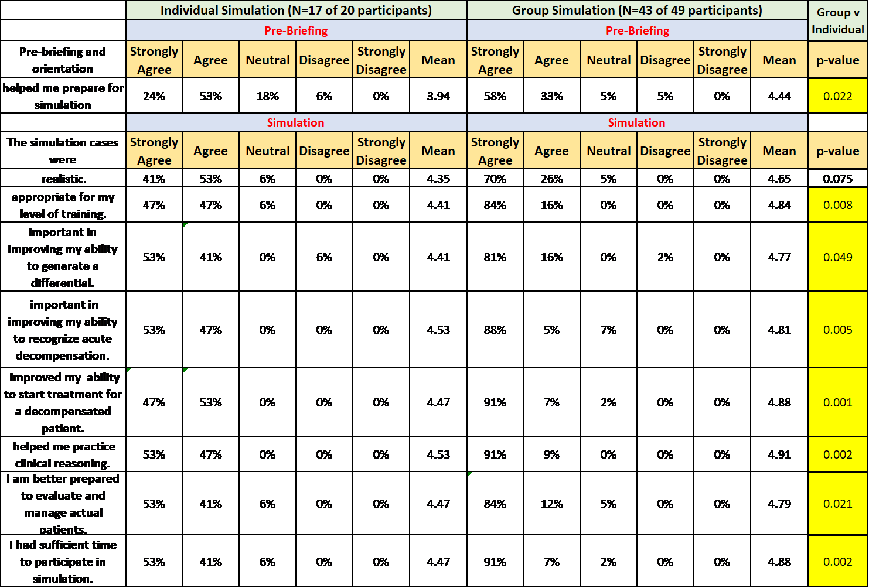Click Pre-Briefing header under Individual Simulation

296,30
